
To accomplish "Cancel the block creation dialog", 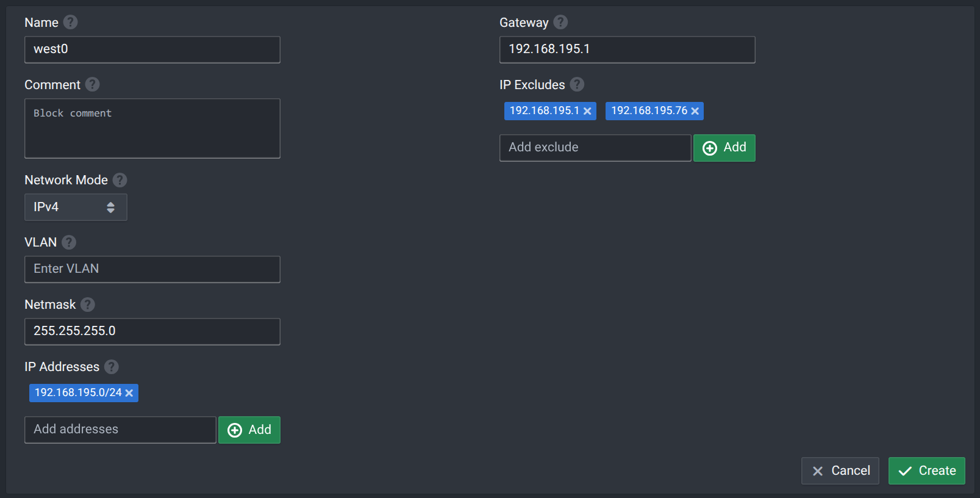I will point(840,471).
